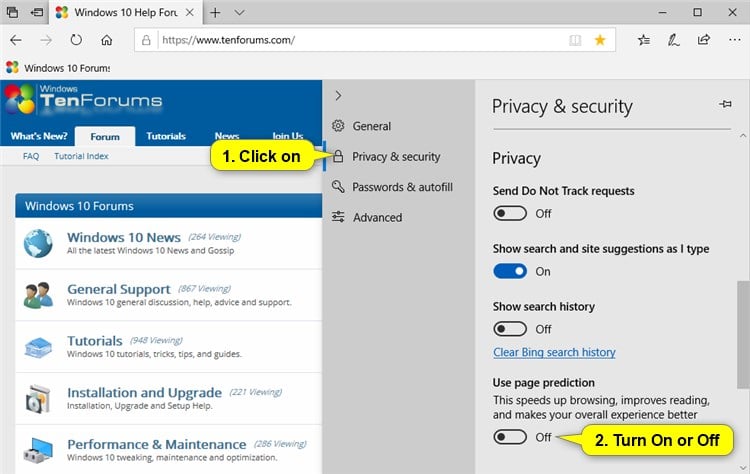Viewport: 750px width, 474px height.
Task: Open the FAQ link
Action: [x=31, y=156]
